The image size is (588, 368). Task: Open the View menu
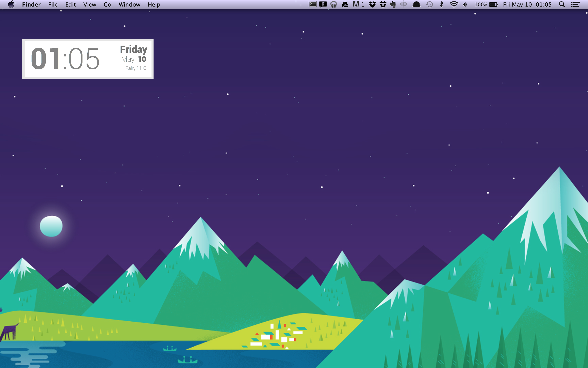(90, 4)
